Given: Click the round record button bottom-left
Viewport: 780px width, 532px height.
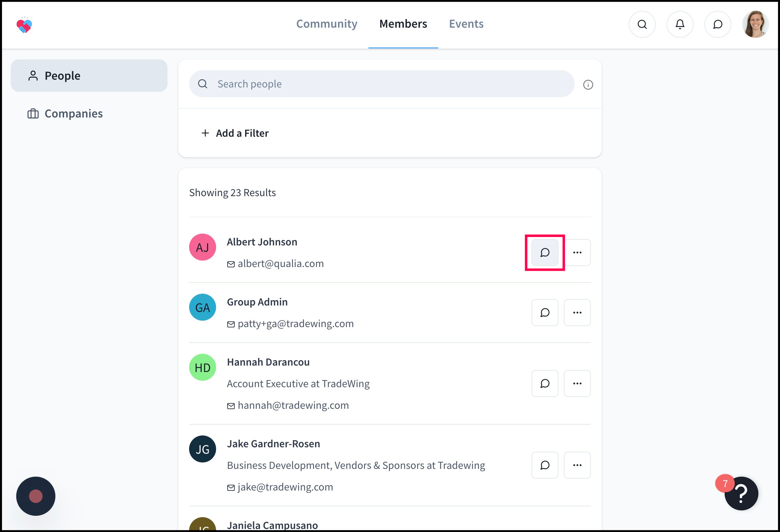Looking at the screenshot, I should pos(35,496).
